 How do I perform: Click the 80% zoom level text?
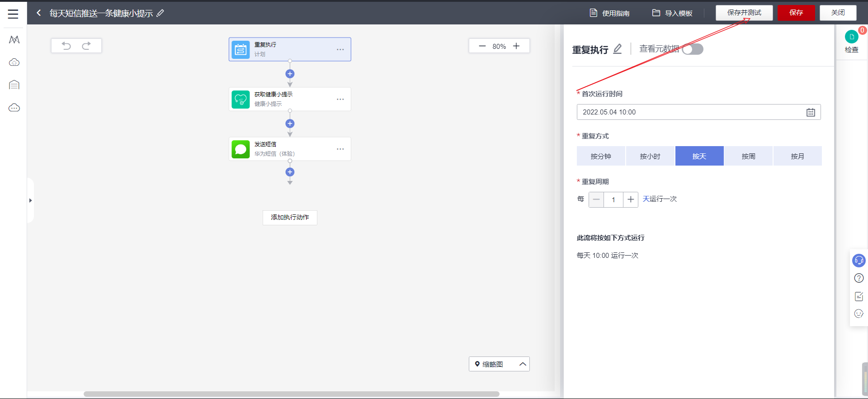(x=499, y=46)
